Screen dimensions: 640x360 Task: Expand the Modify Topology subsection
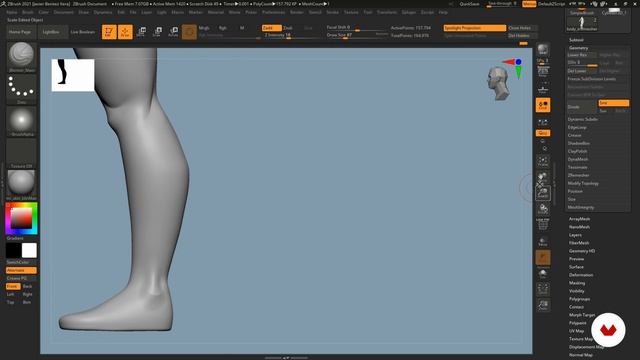(x=583, y=183)
